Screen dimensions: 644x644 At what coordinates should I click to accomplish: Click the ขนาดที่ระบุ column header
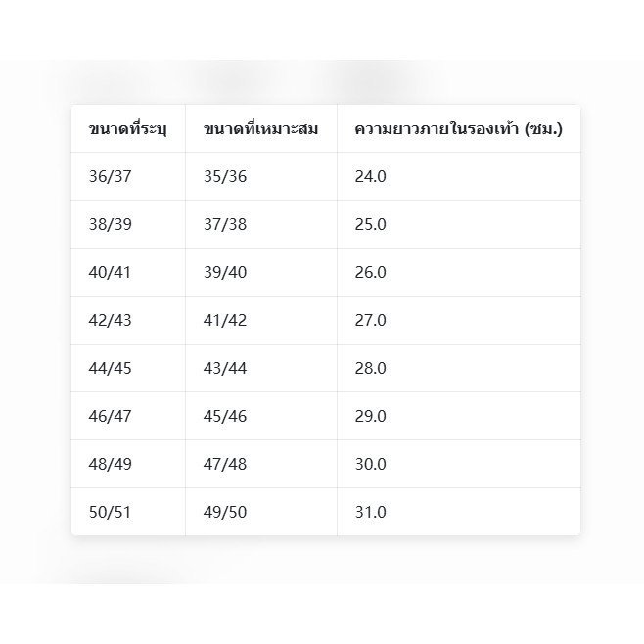point(128,129)
